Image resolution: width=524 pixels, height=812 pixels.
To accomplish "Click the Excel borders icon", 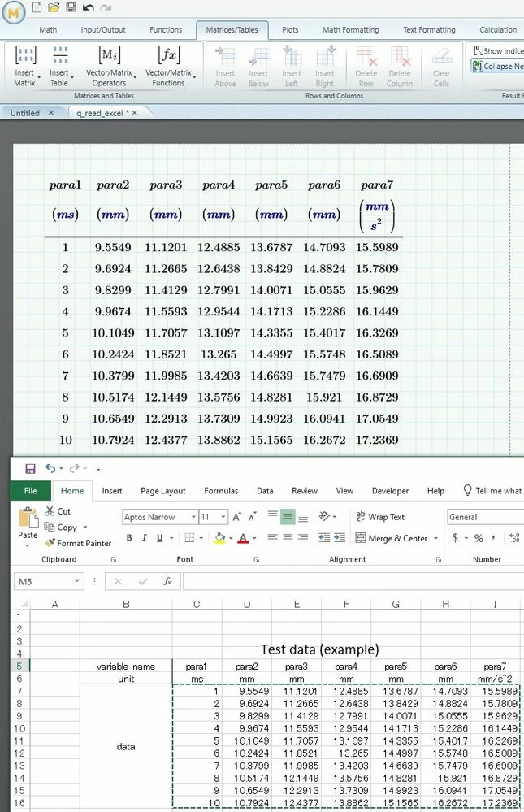I will (189, 538).
